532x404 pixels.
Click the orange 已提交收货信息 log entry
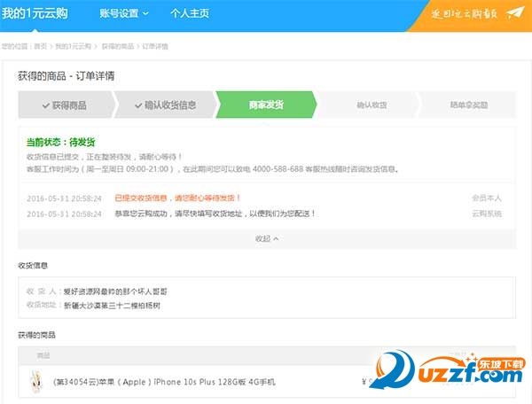(x=177, y=198)
